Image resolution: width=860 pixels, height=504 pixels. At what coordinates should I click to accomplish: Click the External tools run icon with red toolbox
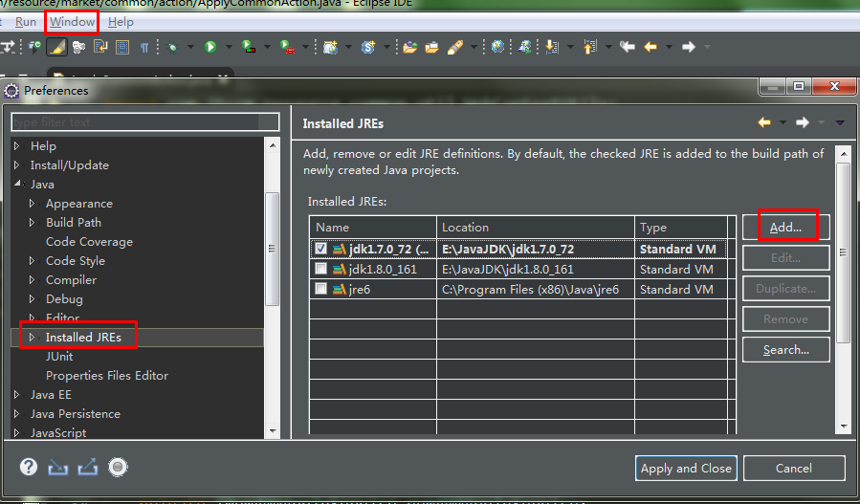pos(287,47)
